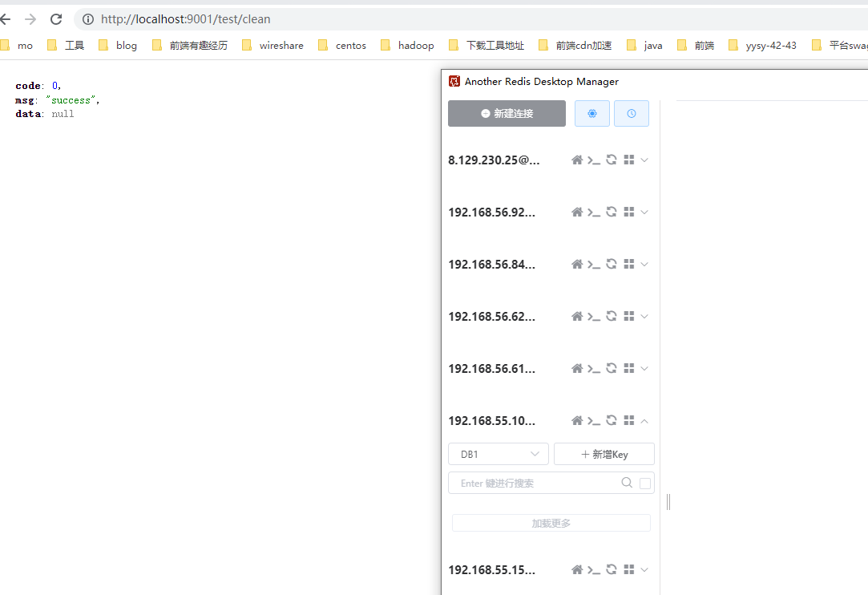Viewport: 868px width, 595px height.
Task: Refresh the 8.129.230.25 connection
Action: (612, 160)
